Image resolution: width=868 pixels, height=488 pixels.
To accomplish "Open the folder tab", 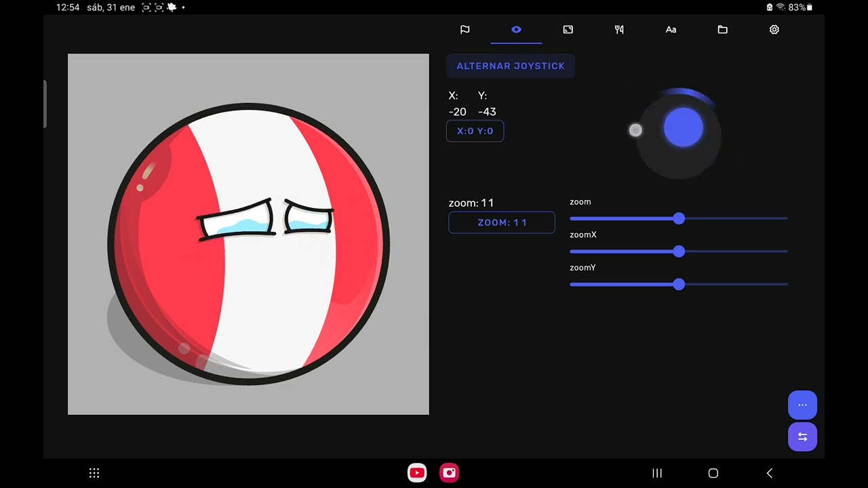I will point(722,30).
